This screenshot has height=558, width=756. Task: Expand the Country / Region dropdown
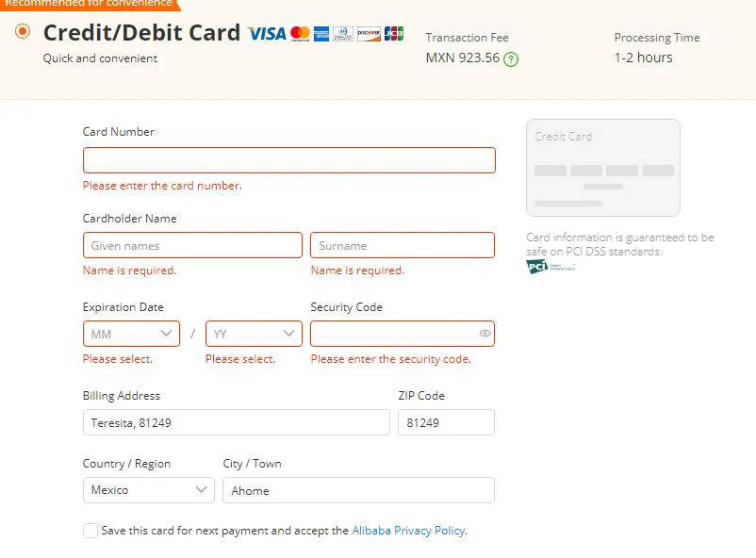click(x=149, y=490)
